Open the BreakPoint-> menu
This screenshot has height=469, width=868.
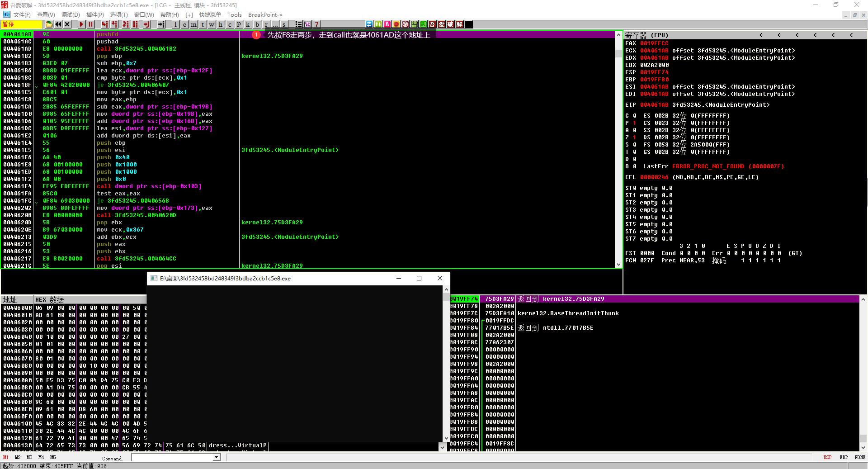[265, 15]
